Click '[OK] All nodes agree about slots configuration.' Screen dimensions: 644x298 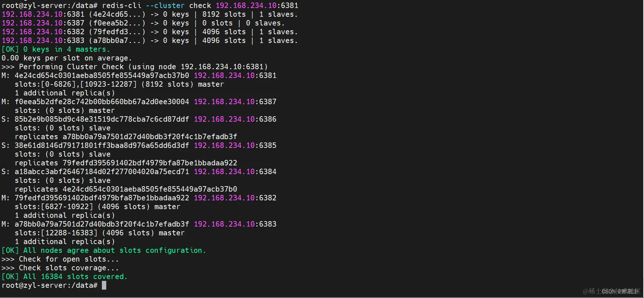point(104,250)
